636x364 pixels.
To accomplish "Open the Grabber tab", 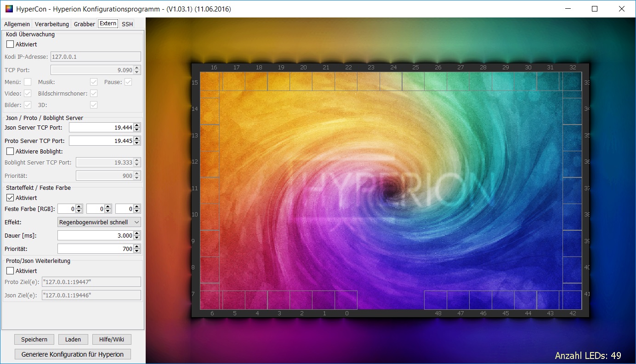I will click(85, 24).
